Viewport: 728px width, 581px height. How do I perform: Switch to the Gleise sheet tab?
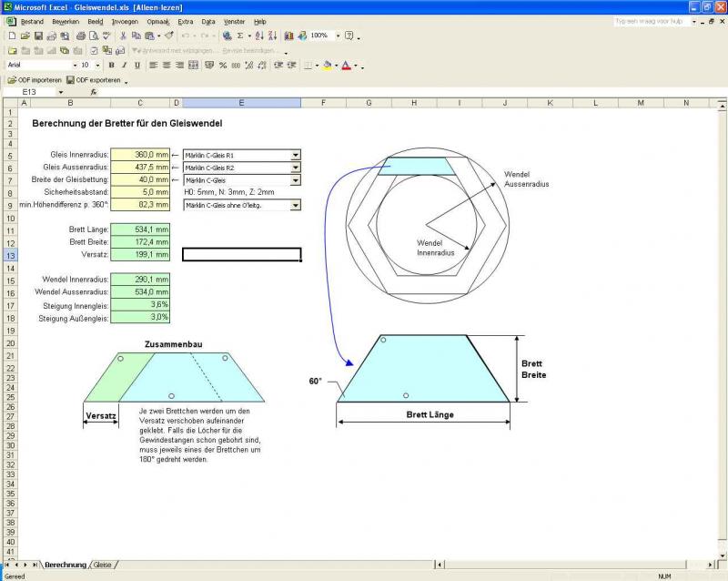[x=103, y=565]
